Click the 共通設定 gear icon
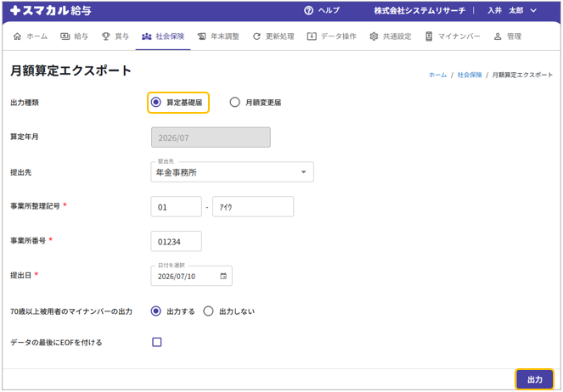 [374, 36]
